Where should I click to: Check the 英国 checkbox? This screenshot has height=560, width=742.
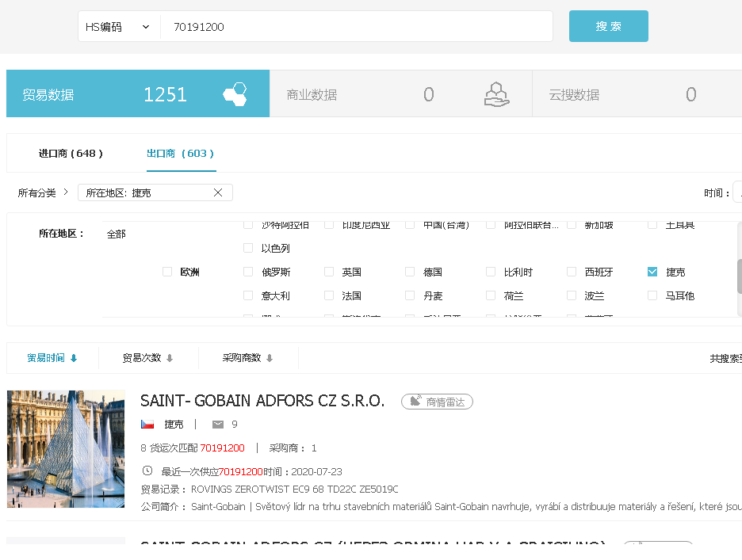click(x=329, y=272)
